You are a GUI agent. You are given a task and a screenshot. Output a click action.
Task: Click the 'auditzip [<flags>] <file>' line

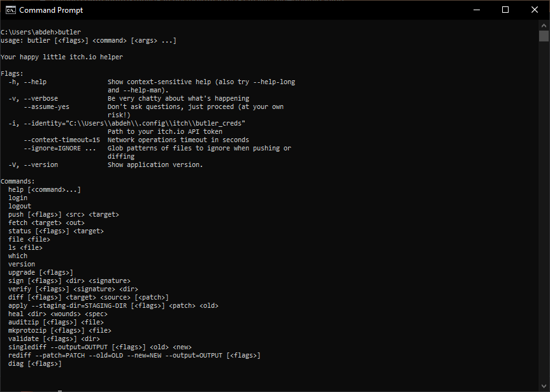click(x=56, y=322)
